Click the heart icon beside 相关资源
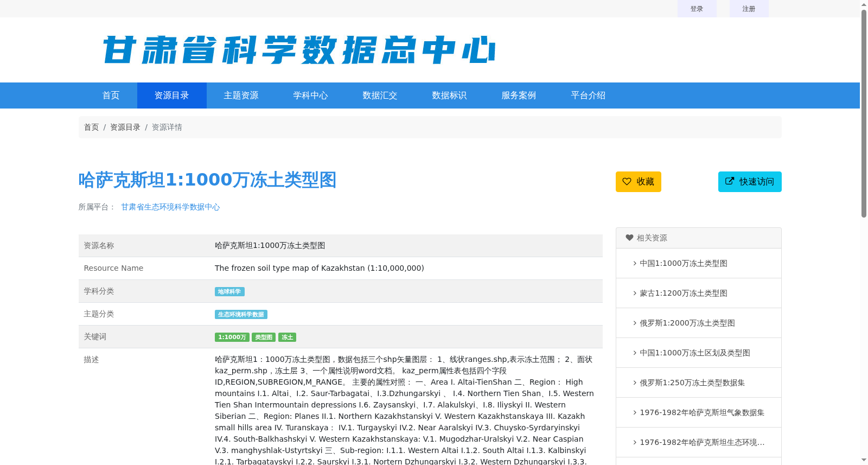 [x=629, y=238]
